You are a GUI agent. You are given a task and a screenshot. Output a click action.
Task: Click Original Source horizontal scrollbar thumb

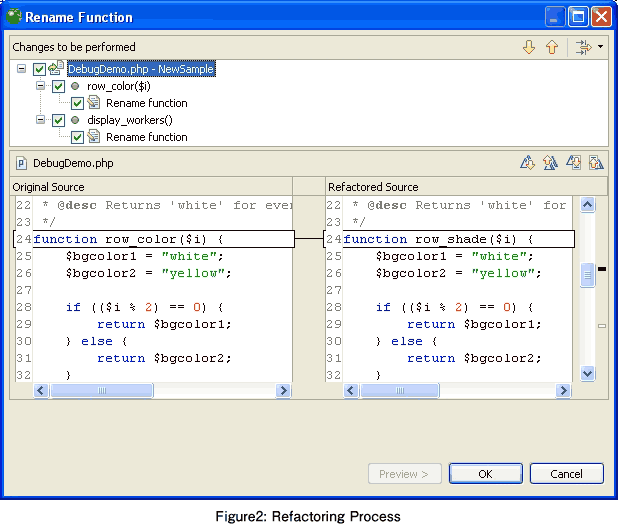(102, 390)
